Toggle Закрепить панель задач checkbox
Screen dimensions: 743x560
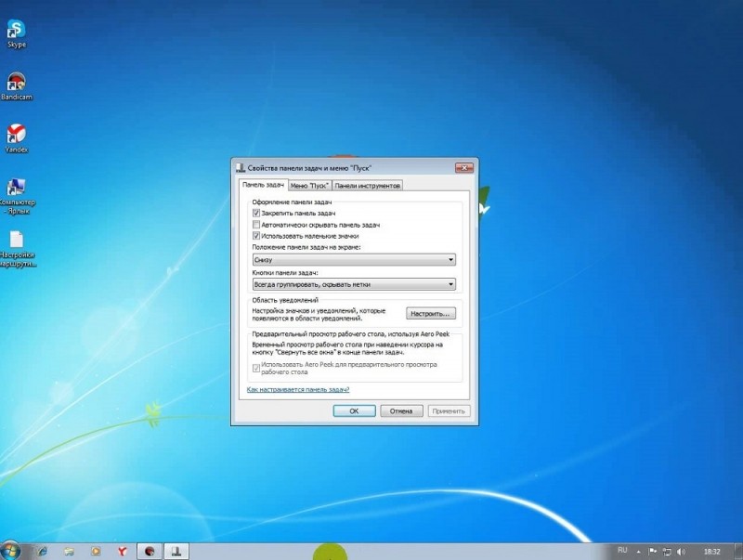[x=256, y=214]
